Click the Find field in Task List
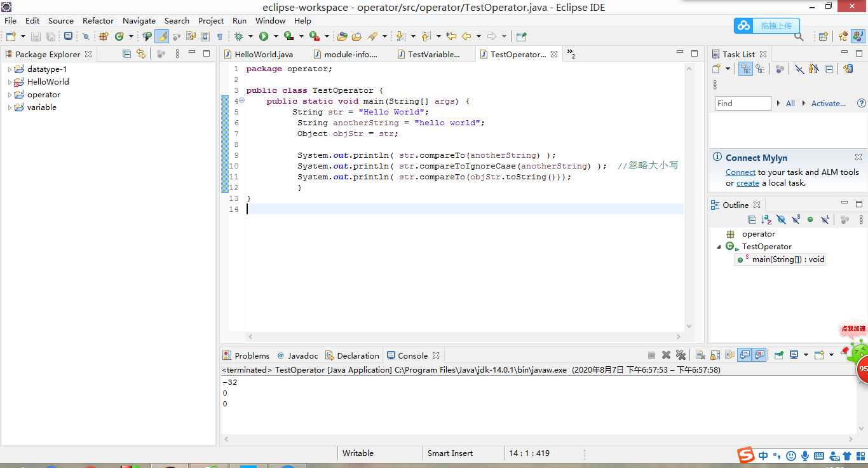This screenshot has width=868, height=468. [743, 103]
